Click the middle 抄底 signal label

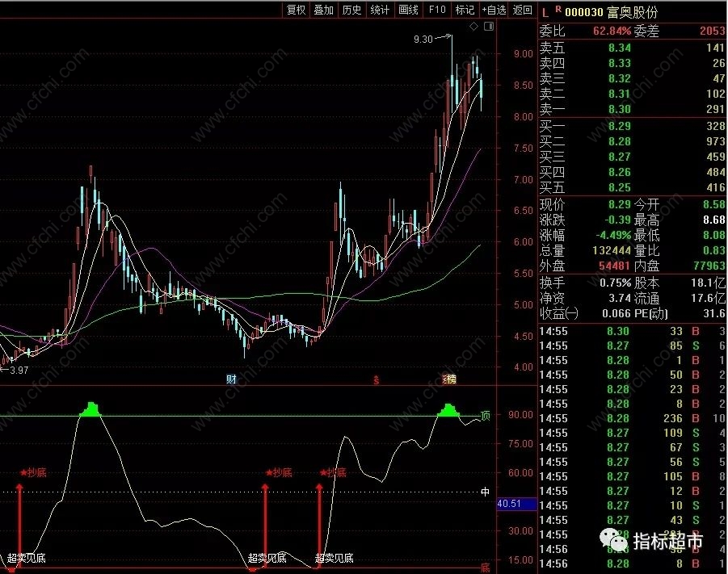(x=279, y=473)
